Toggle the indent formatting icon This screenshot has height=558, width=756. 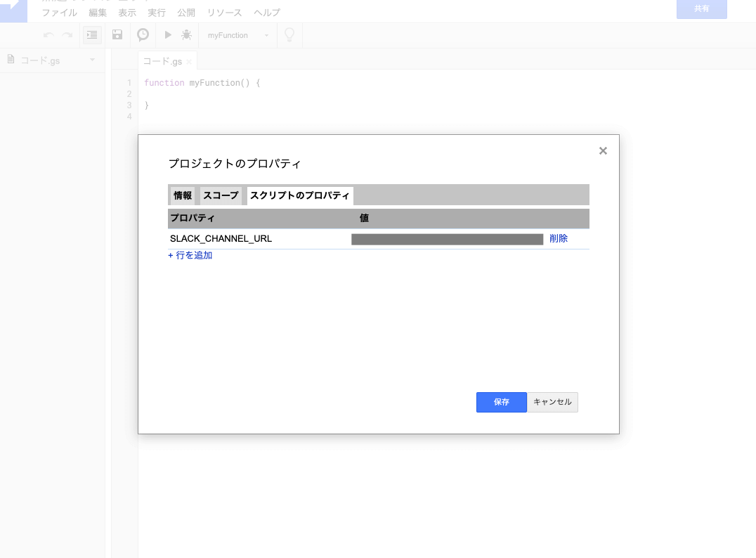[92, 35]
